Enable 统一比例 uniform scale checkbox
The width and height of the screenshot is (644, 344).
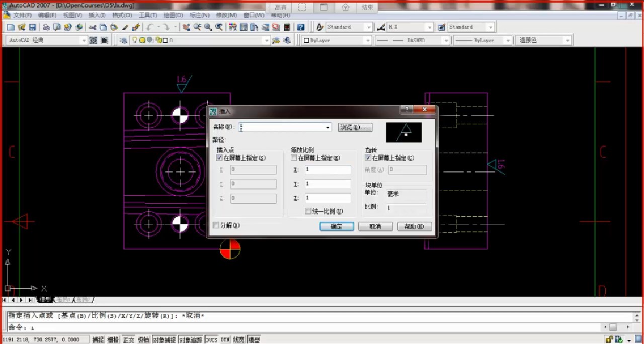(x=308, y=211)
